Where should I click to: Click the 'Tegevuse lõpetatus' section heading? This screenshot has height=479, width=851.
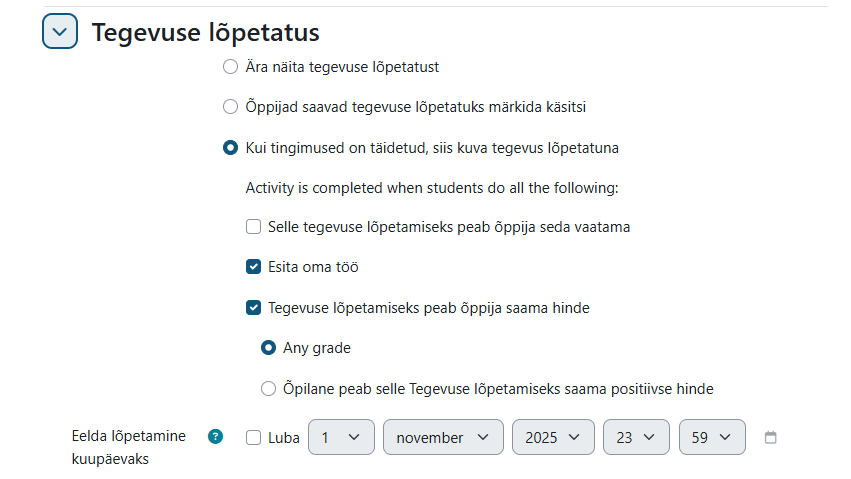point(206,32)
